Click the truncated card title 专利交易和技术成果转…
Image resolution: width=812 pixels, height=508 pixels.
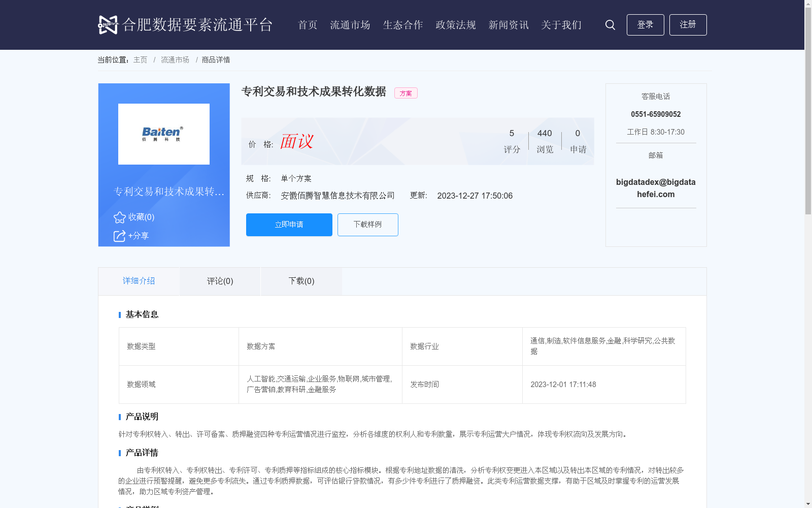pos(169,192)
